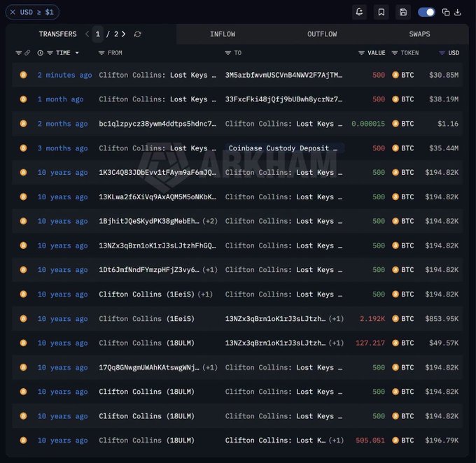Click the page number 1 field
This screenshot has width=476, height=463.
98,34
